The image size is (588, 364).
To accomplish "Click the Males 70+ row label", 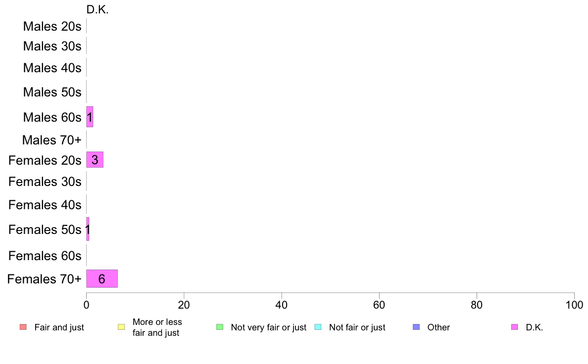I will (52, 140).
